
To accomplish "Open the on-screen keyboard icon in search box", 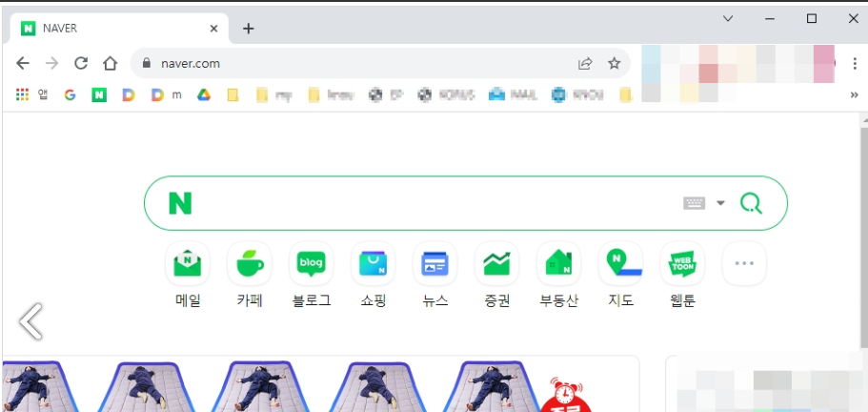I will [x=695, y=203].
